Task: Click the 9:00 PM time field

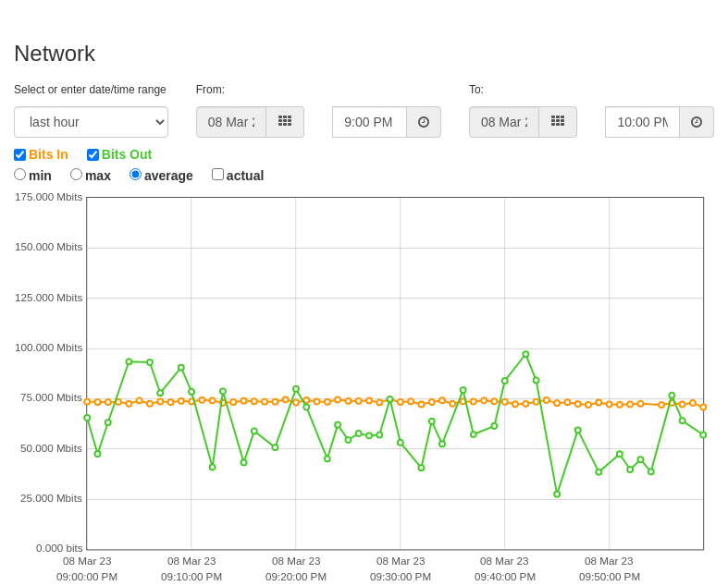Action: coord(370,122)
